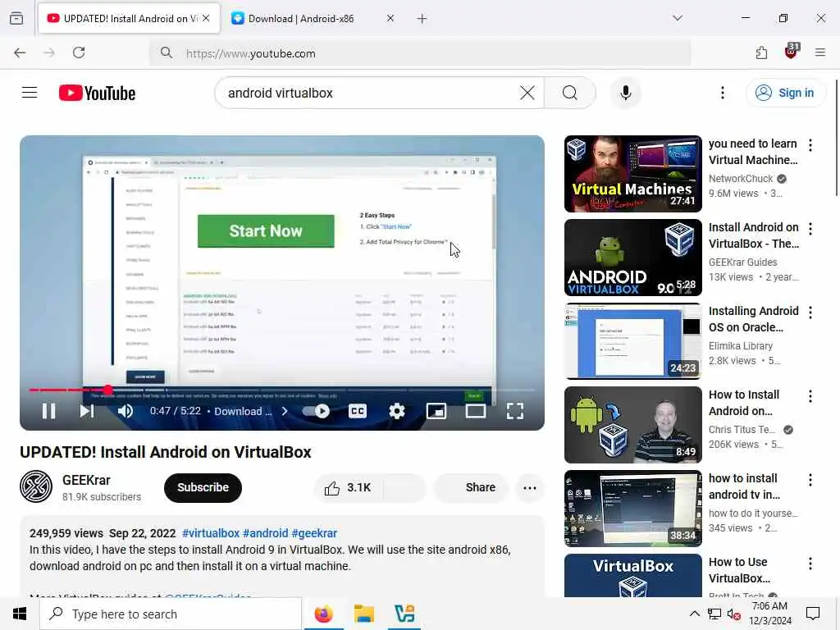The height and width of the screenshot is (630, 840).
Task: Close the UPDATED! Install Android tab
Action: 206,18
